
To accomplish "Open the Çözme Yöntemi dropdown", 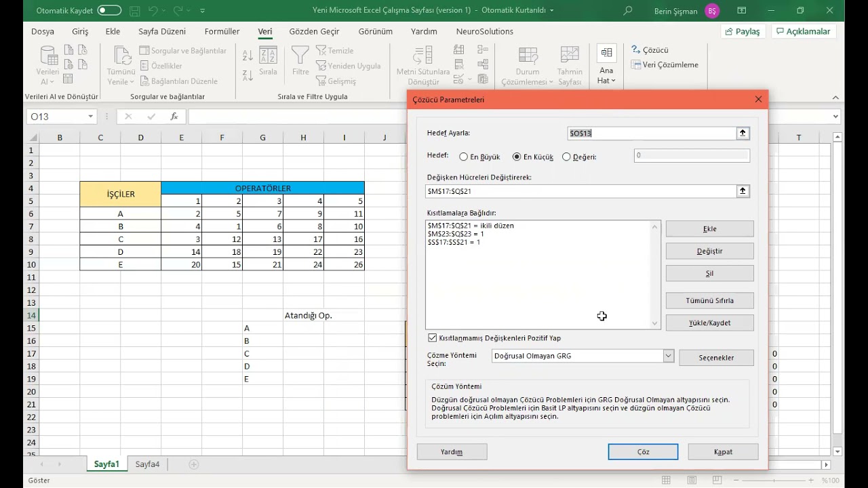I will point(668,356).
